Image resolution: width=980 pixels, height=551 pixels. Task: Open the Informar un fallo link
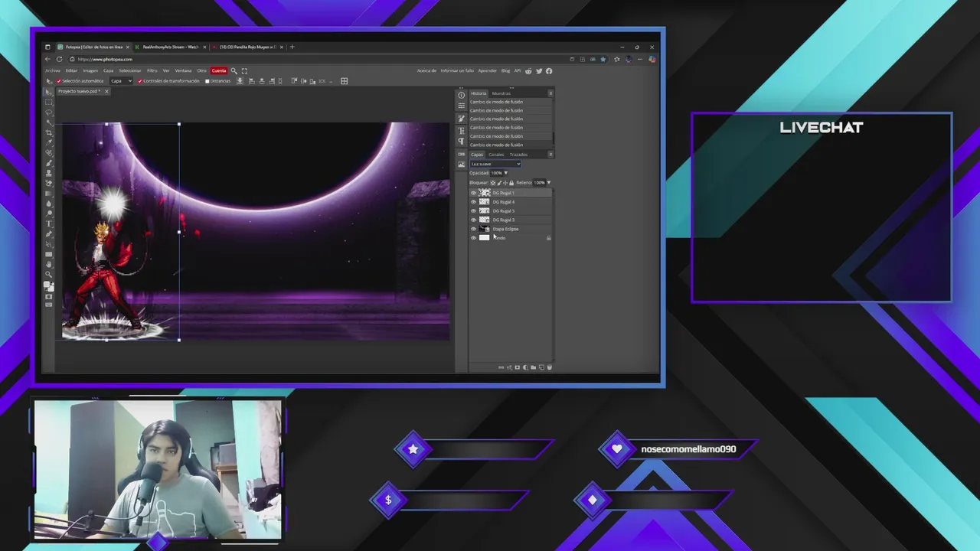point(457,70)
